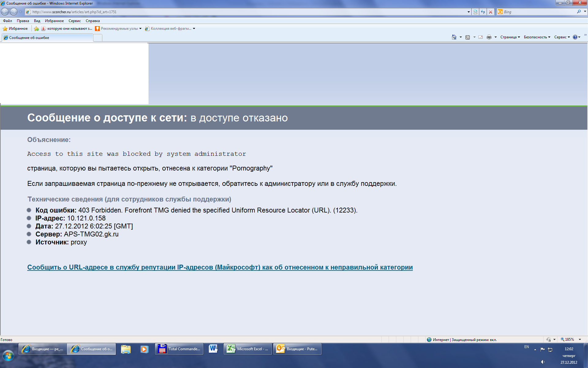
Task: Open the Страница command bar menu
Action: 510,37
